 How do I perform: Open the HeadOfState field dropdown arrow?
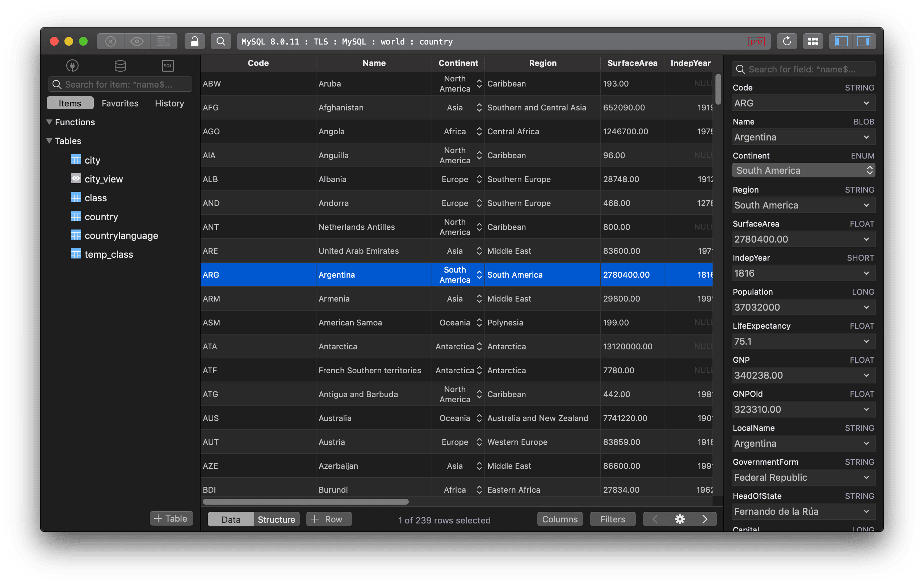[866, 512]
